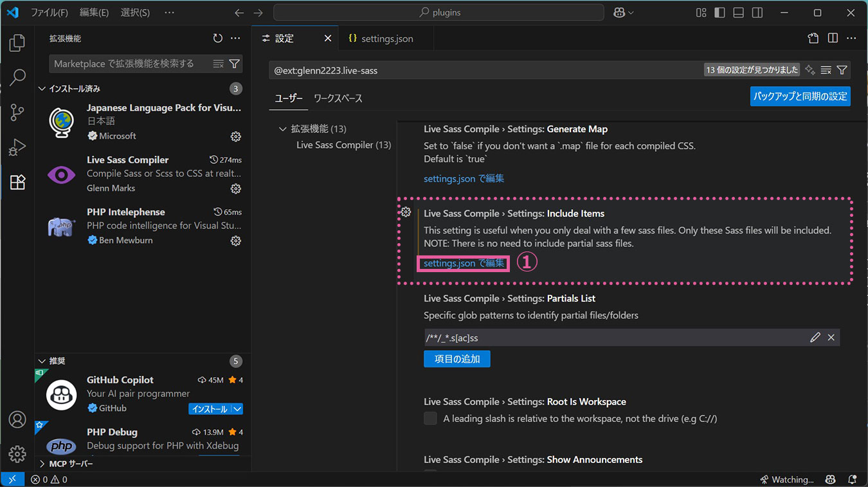This screenshot has height=487, width=868.
Task: Open the Manage gear in activity bar
Action: (x=17, y=454)
